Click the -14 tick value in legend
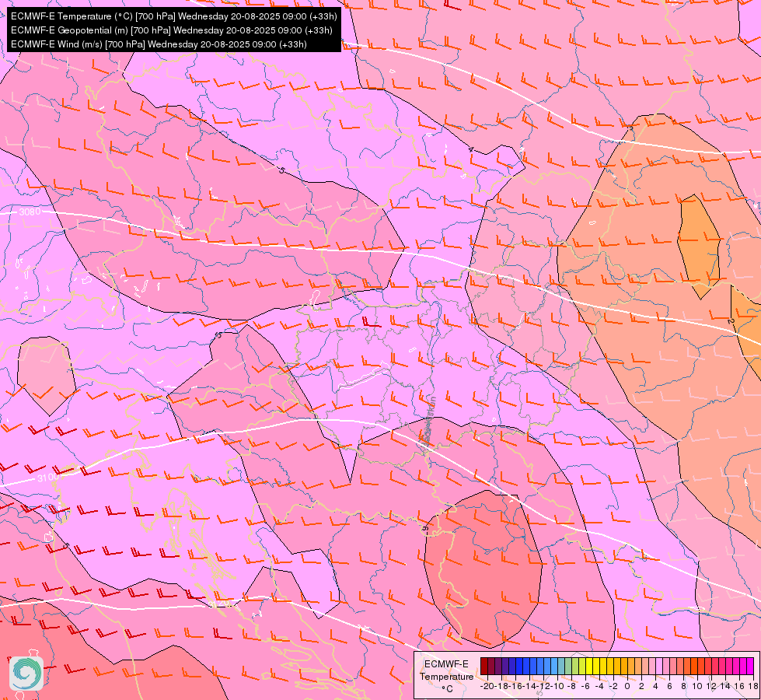This screenshot has width=761, height=700. pyautogui.click(x=529, y=686)
